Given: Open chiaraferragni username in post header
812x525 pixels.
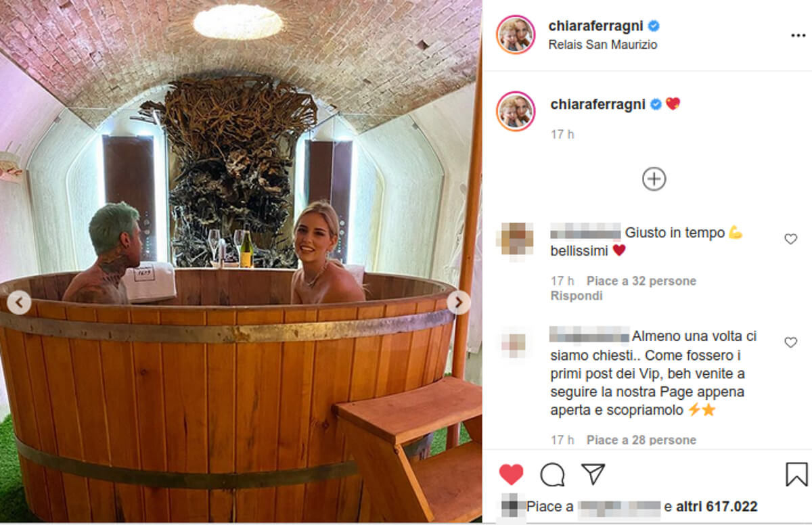Looking at the screenshot, I should click(597, 26).
